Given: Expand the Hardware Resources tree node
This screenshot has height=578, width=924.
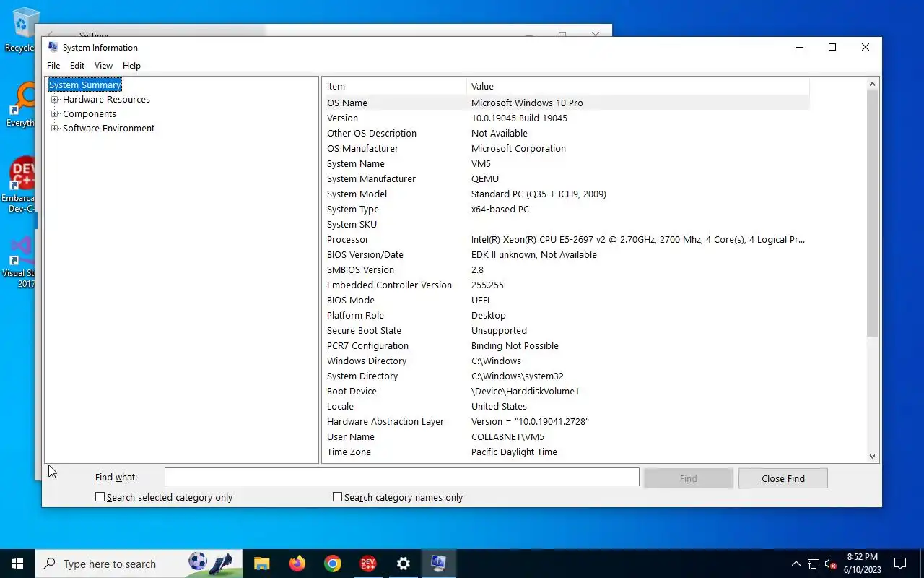Looking at the screenshot, I should (54, 100).
